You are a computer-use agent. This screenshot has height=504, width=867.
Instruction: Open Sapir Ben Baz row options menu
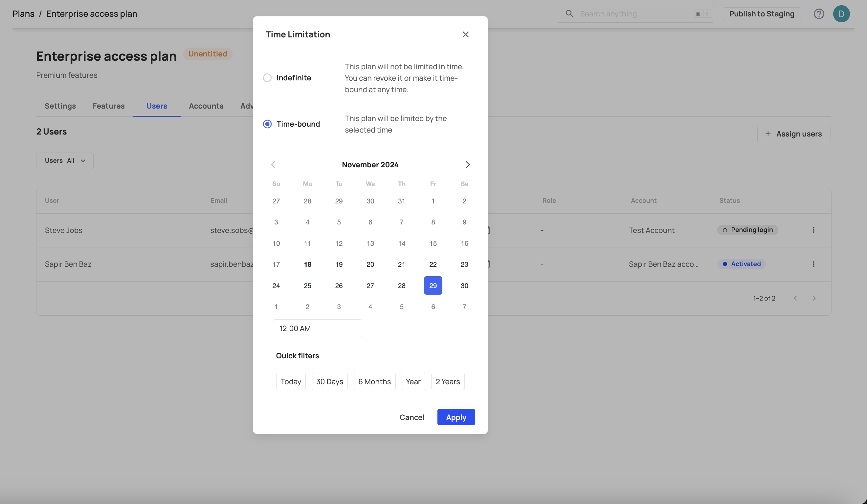813,264
